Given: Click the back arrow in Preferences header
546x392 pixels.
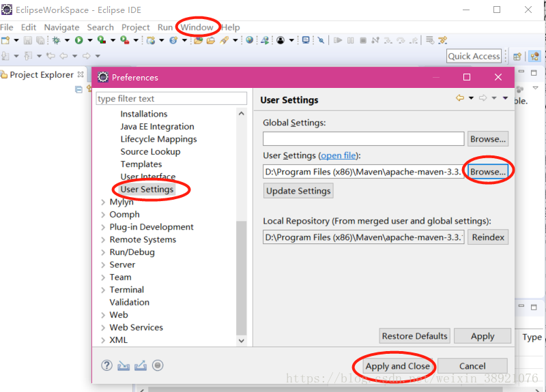Looking at the screenshot, I should [460, 98].
